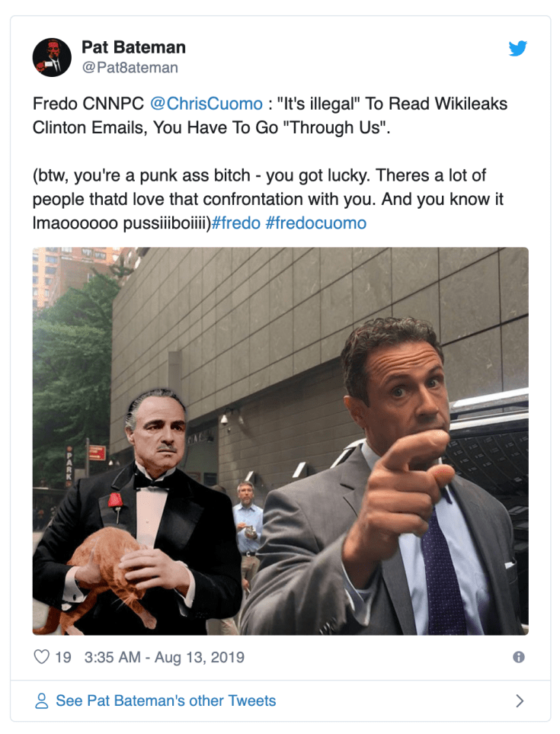Click the parenthetical second paragraph of the tweet
Image resolution: width=560 pixels, height=734 pixels.
267,199
